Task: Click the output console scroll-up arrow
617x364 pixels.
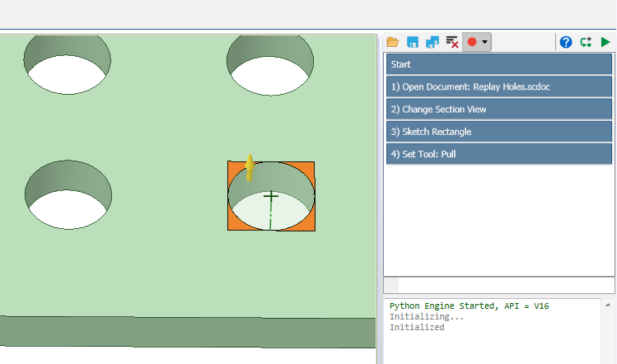Action: coord(608,305)
